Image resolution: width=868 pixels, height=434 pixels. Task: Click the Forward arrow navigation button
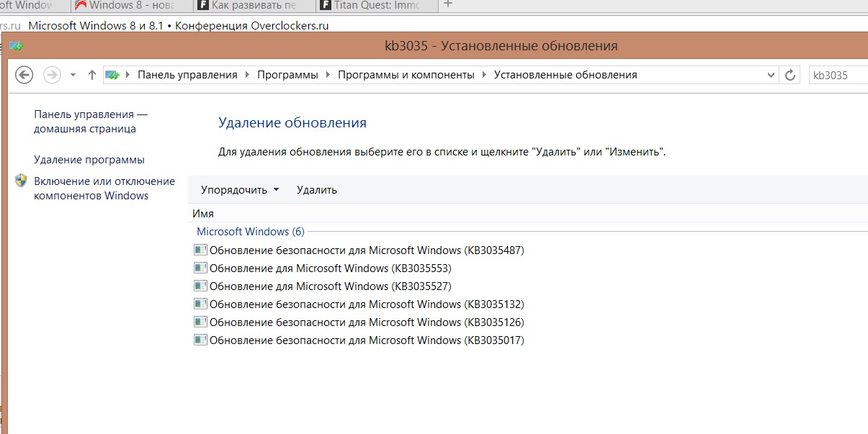point(52,75)
